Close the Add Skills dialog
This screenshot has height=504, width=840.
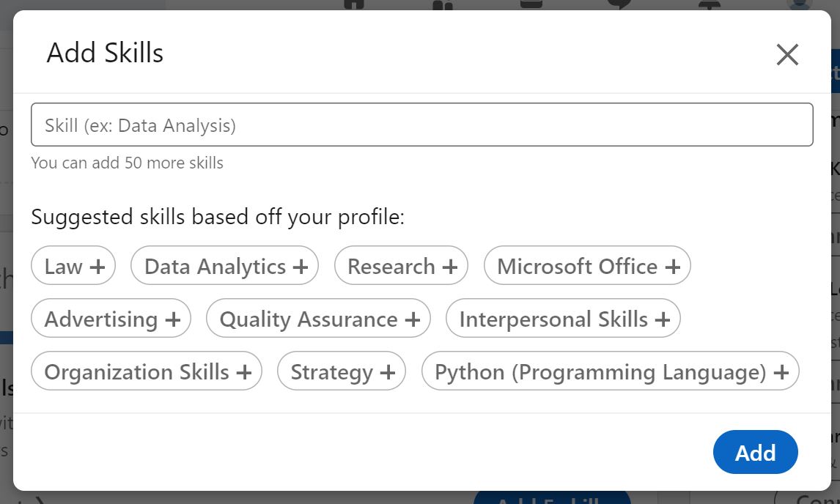(x=787, y=54)
